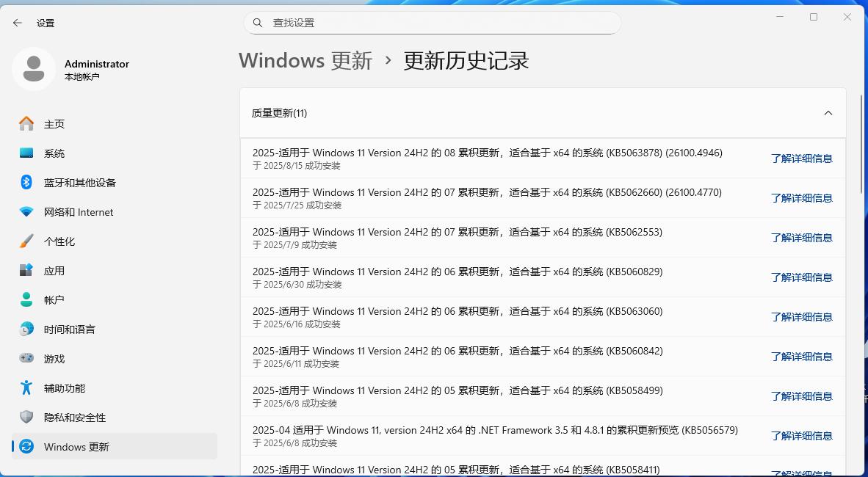Viewport: 868px width, 477px height.
Task: Click the 网络和 Internet wifi icon
Action: coord(26,211)
